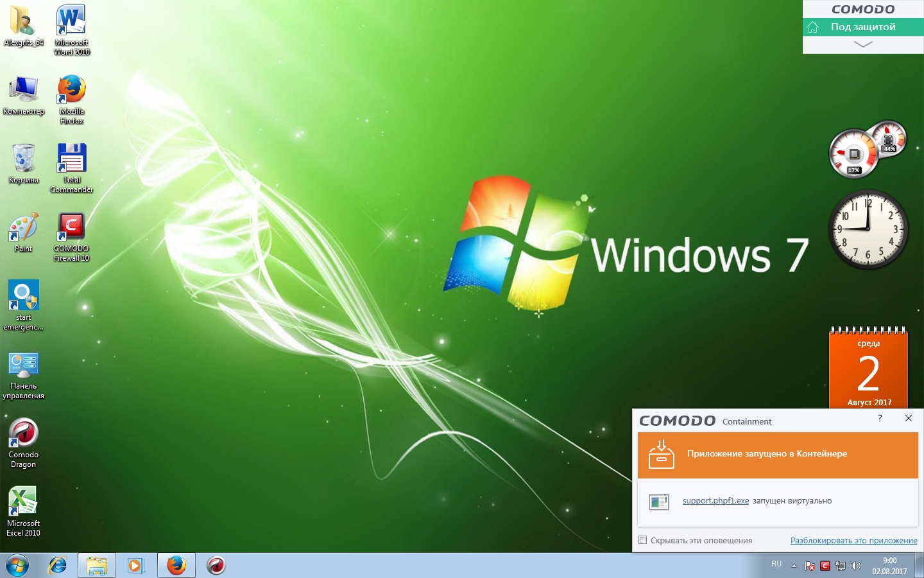The height and width of the screenshot is (578, 924).
Task: Close the COMODO Containment notification
Action: click(909, 418)
